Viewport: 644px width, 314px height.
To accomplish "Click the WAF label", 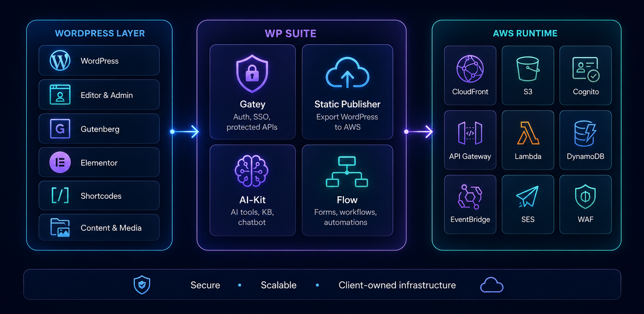I will pos(585,219).
